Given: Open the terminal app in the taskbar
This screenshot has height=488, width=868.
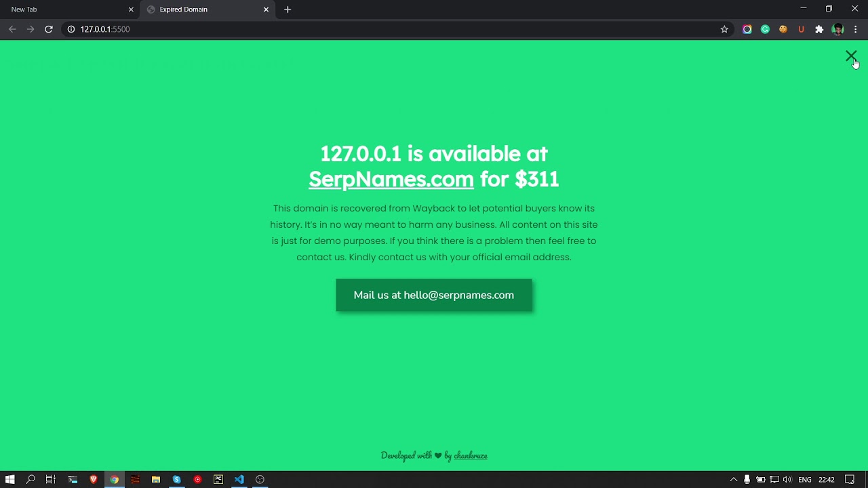Looking at the screenshot, I should (x=73, y=479).
